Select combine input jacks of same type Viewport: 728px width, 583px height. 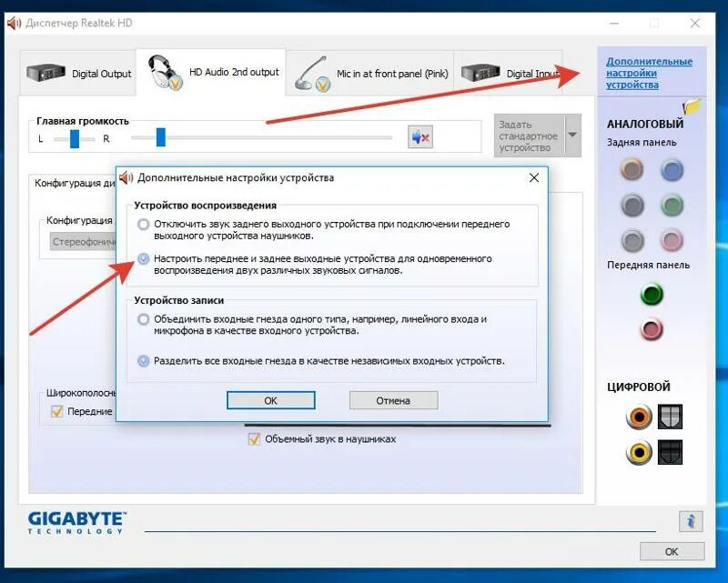(x=144, y=319)
